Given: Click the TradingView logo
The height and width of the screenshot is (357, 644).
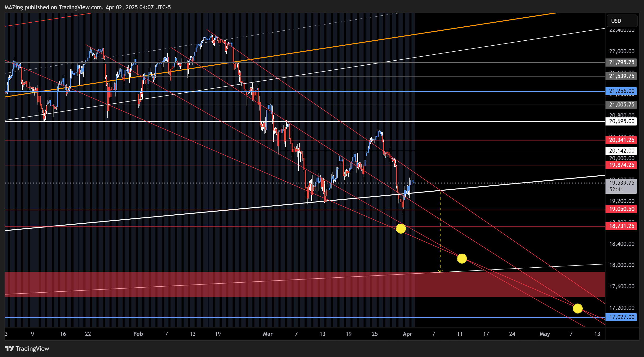Looking at the screenshot, I should click(x=27, y=348).
